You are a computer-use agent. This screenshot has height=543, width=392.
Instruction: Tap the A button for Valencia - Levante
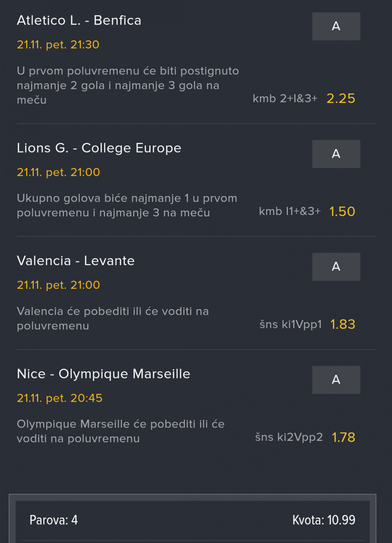point(336,267)
